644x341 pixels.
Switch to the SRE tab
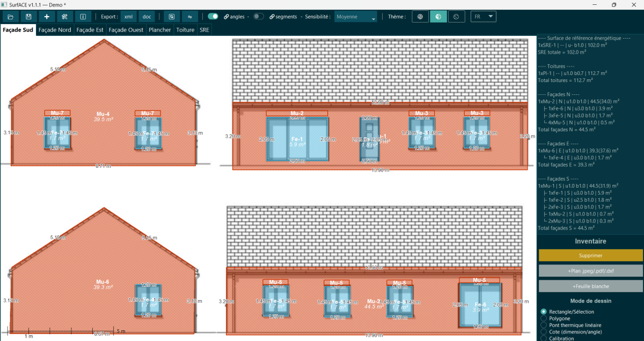point(204,30)
